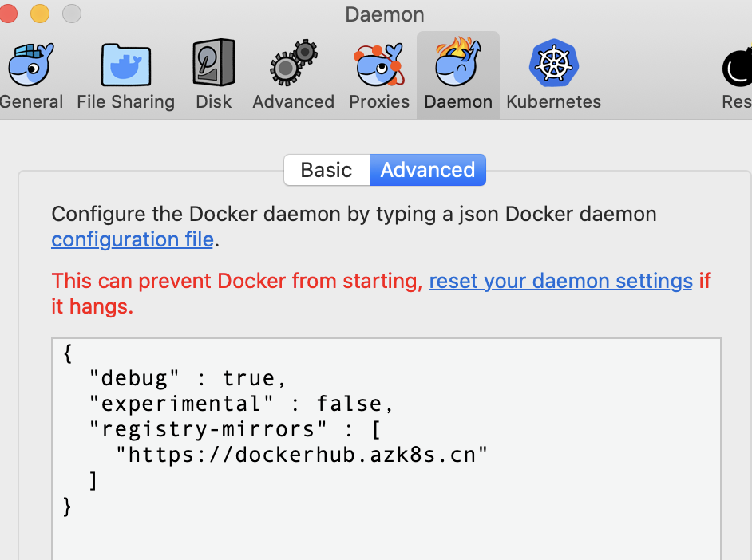Click empty area below JSON closing brace
752x560 pixels.
tap(383, 534)
